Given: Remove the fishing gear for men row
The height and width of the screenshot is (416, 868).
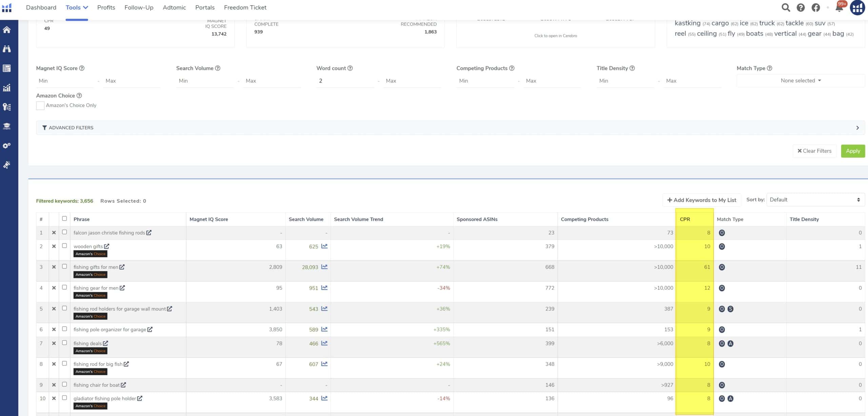Looking at the screenshot, I should tap(54, 288).
